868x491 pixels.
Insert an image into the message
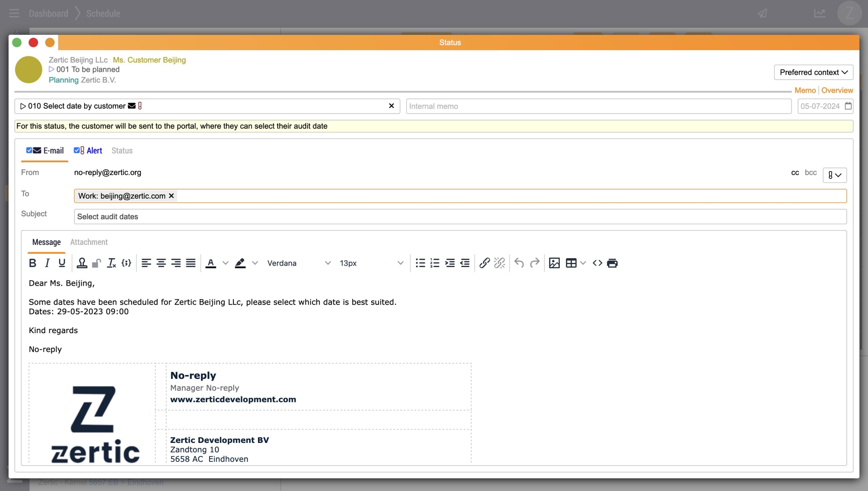click(x=554, y=263)
